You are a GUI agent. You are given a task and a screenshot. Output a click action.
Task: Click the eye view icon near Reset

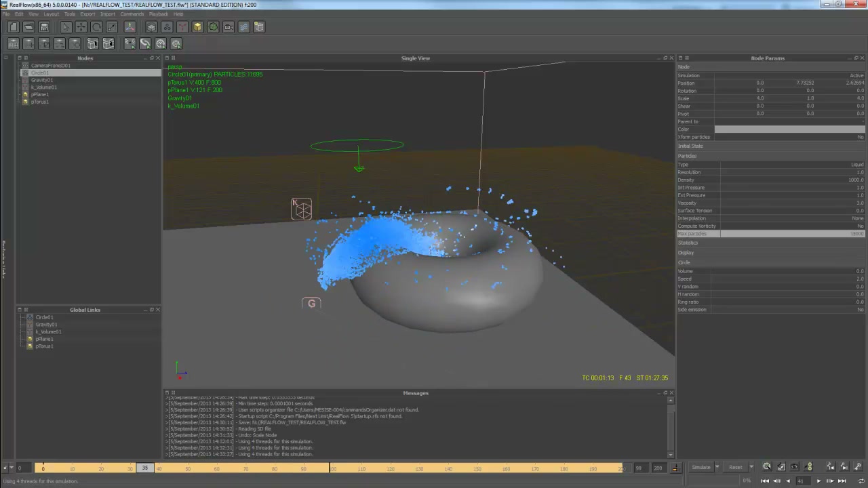(794, 467)
